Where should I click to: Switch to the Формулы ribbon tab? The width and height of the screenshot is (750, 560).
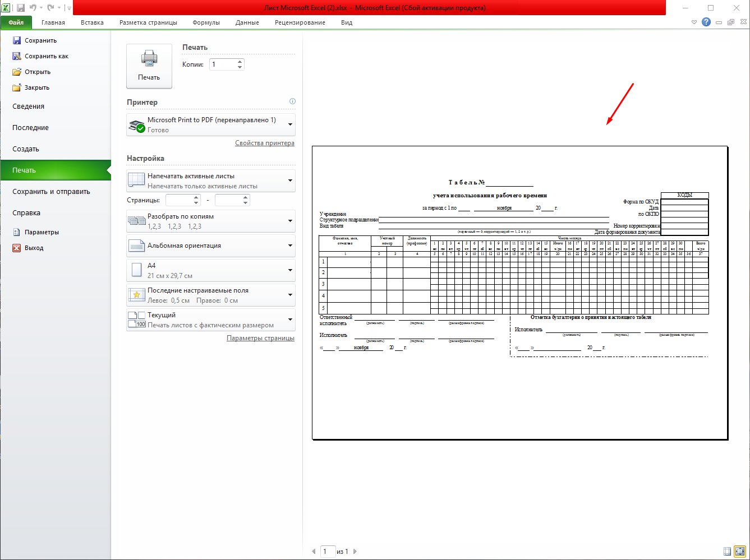(206, 22)
